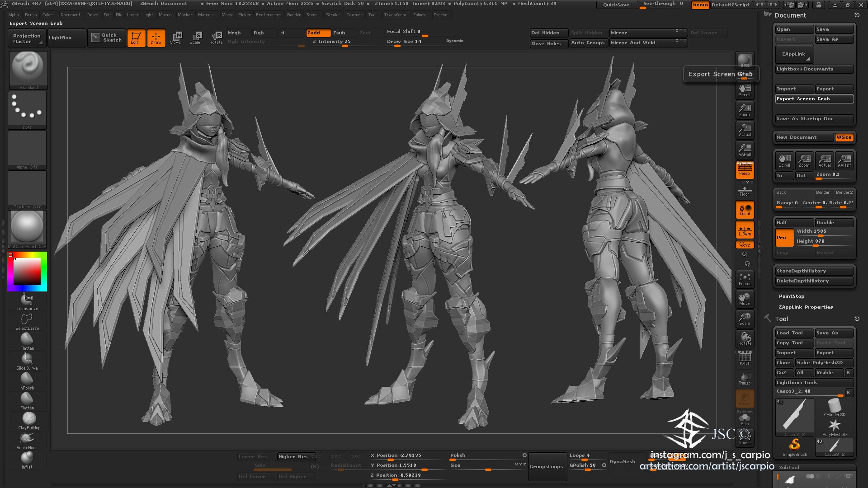Viewport: 868px width, 488px height.
Task: Toggle Zadd sculpt mode
Action: click(318, 33)
